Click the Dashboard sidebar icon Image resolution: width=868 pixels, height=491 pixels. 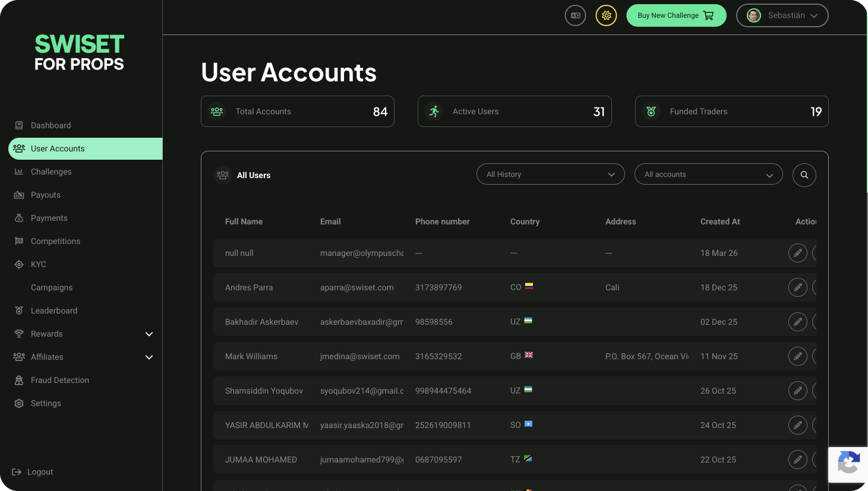click(x=19, y=125)
